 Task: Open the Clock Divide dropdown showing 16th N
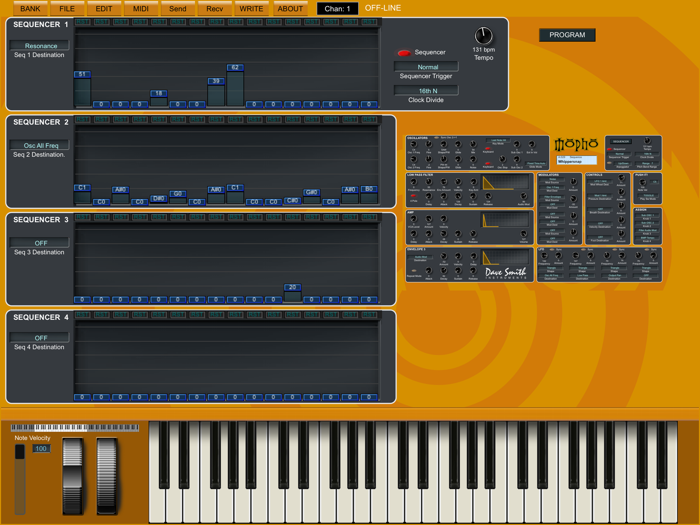[426, 91]
